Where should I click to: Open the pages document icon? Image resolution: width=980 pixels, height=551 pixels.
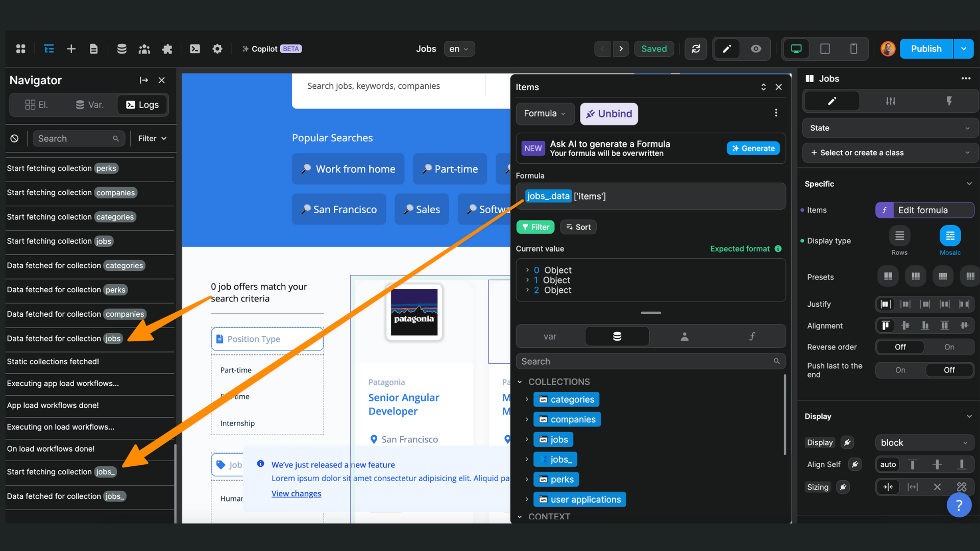[93, 49]
